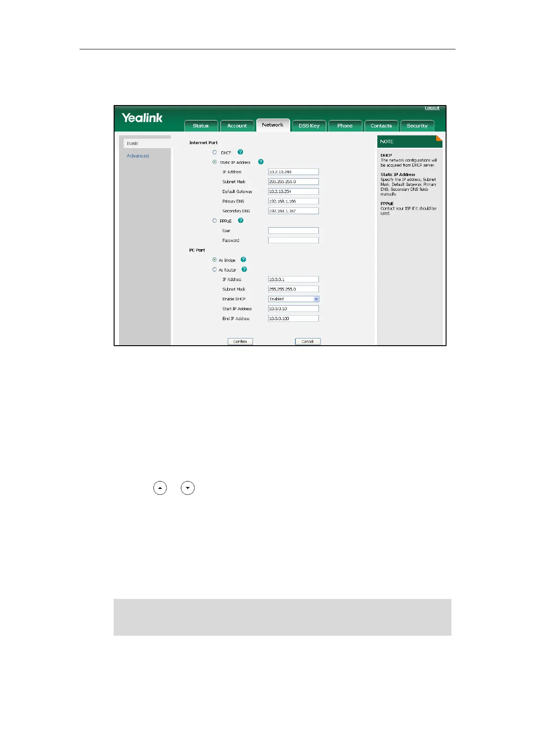The width and height of the screenshot is (535, 756).
Task: Click the PC Port IP Address field
Action: 293,279
